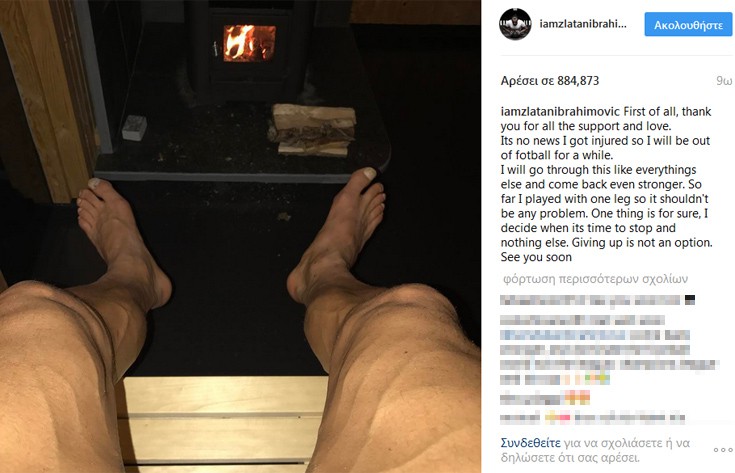Image resolution: width=735 pixels, height=473 pixels.
Task: Click the Ακολουθήστε follow button
Action: click(688, 24)
